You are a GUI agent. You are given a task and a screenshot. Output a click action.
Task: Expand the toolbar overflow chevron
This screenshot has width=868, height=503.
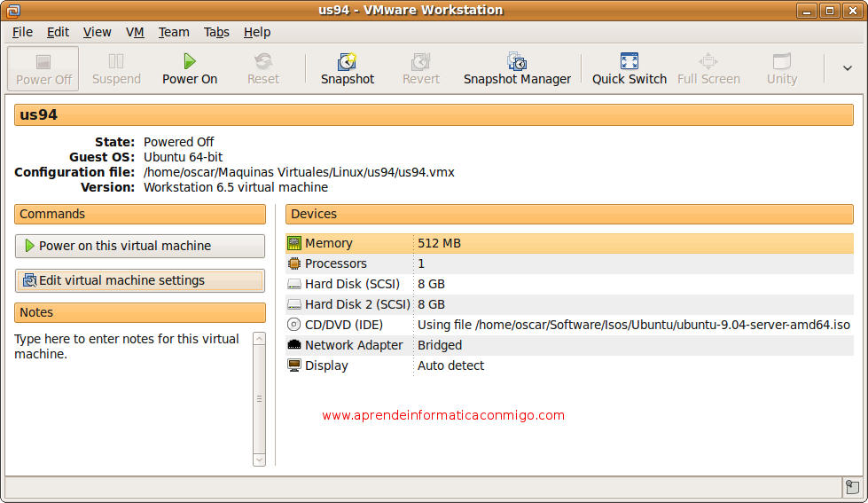point(848,68)
